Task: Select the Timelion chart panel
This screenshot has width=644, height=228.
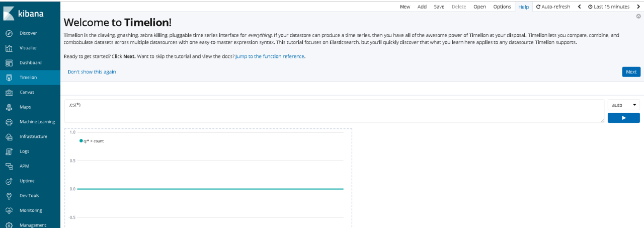Action: pyautogui.click(x=208, y=178)
